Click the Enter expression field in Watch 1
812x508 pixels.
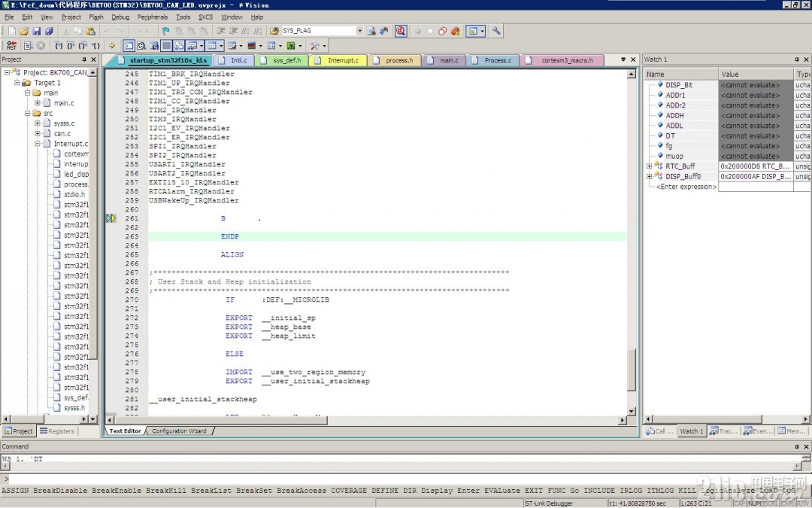tap(686, 187)
